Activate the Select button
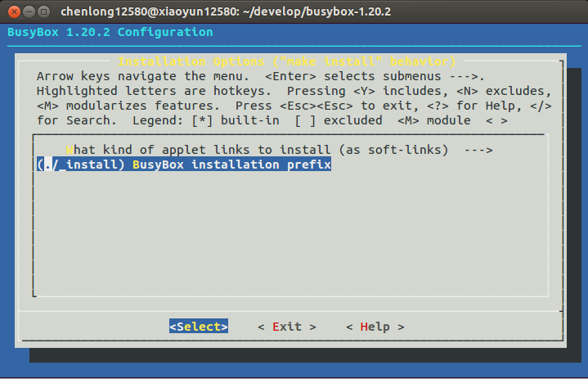588x379 pixels. 199,327
